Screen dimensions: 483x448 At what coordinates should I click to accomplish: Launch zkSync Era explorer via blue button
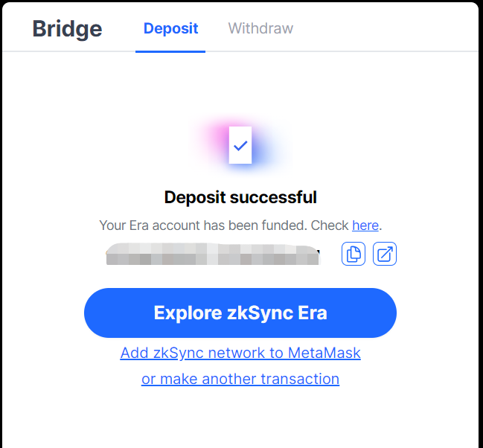240,313
